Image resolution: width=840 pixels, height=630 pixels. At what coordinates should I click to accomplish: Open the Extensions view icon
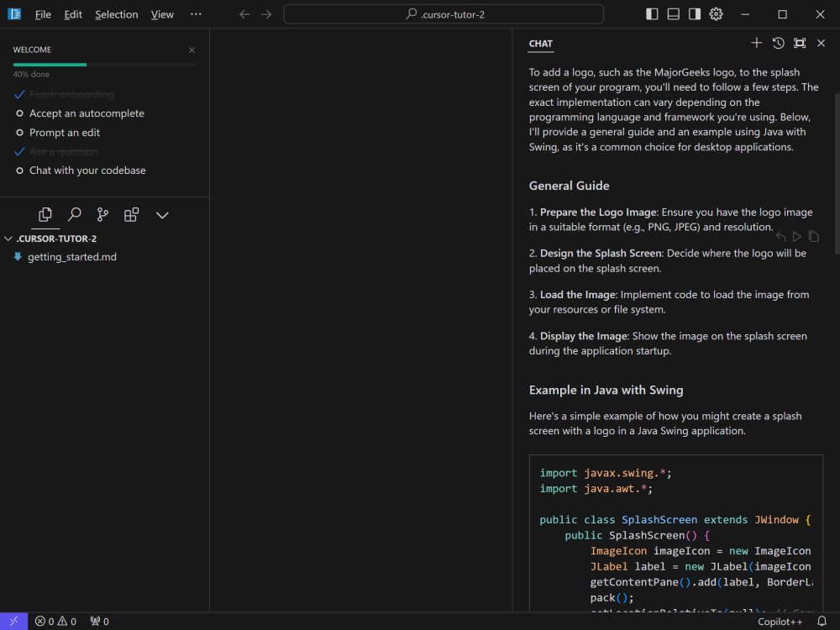[x=131, y=215]
